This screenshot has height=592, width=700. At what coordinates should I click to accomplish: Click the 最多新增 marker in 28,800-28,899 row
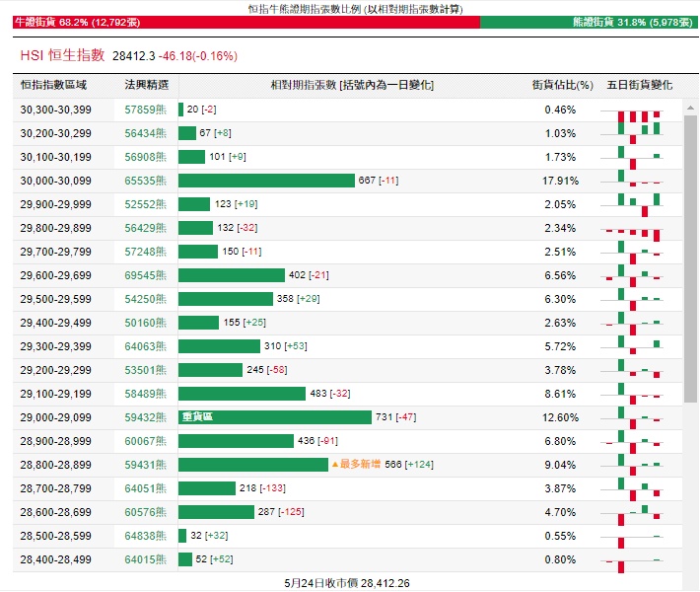pos(356,464)
